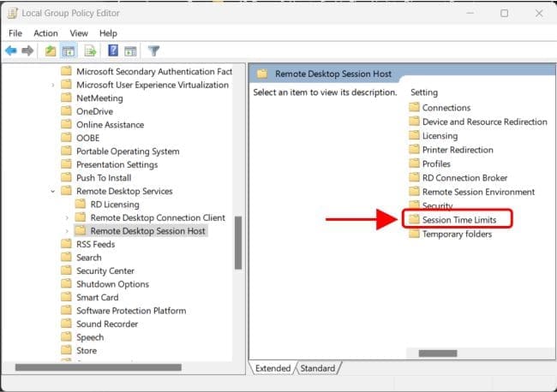Select Connections folder icon in settings list
This screenshot has height=392, width=557.
[x=414, y=107]
